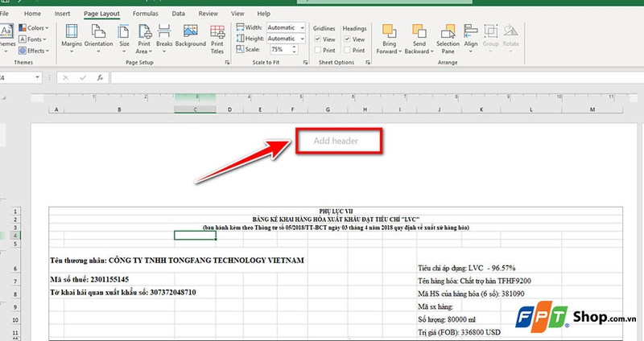The height and width of the screenshot is (341, 644).
Task: Enable Headings Print checkbox
Action: click(x=347, y=50)
